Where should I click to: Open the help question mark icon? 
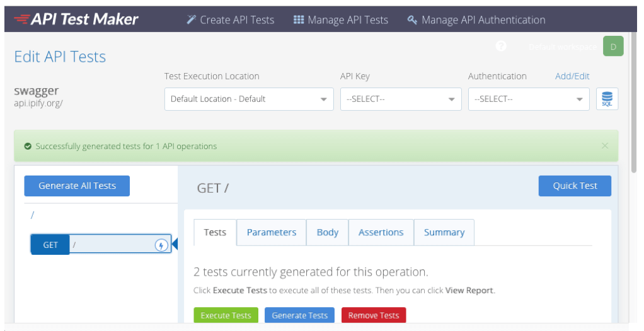click(x=501, y=47)
